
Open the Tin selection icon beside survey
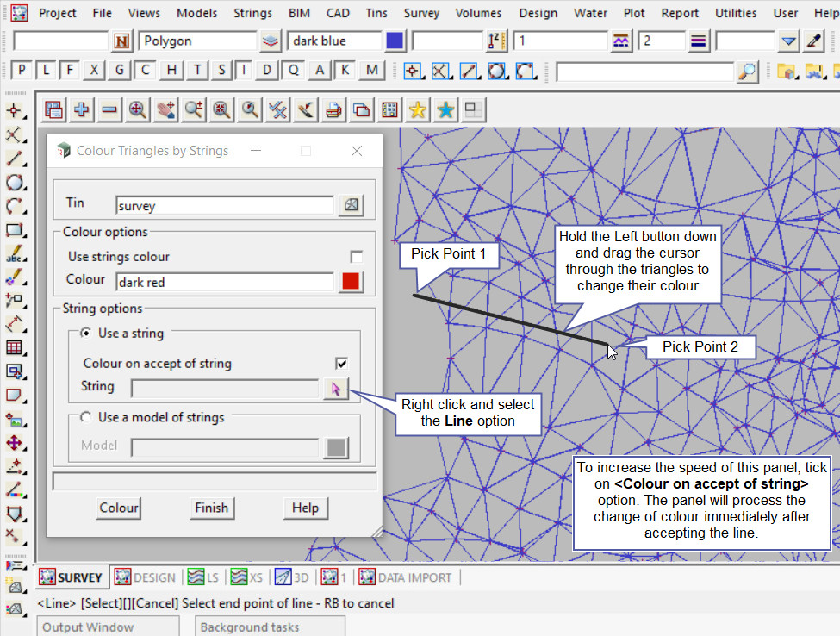[351, 205]
